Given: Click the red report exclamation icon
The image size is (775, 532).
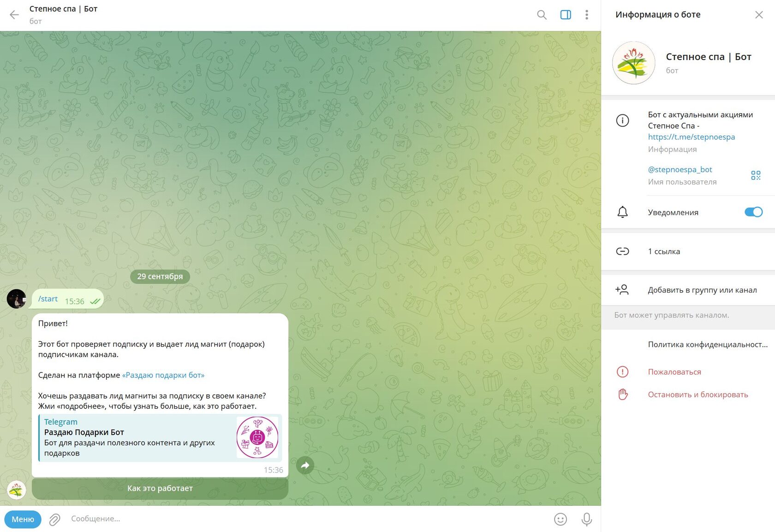Looking at the screenshot, I should pos(622,372).
